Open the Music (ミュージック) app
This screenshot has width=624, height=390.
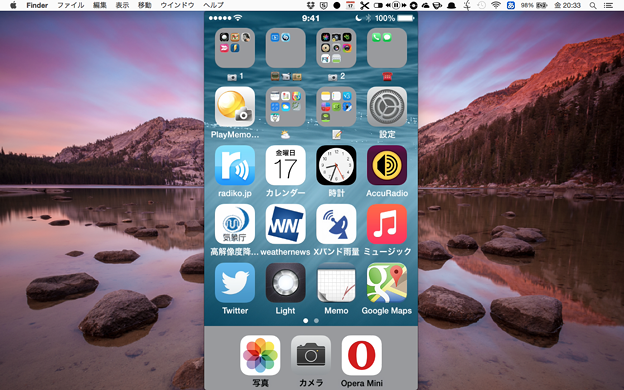(387, 224)
